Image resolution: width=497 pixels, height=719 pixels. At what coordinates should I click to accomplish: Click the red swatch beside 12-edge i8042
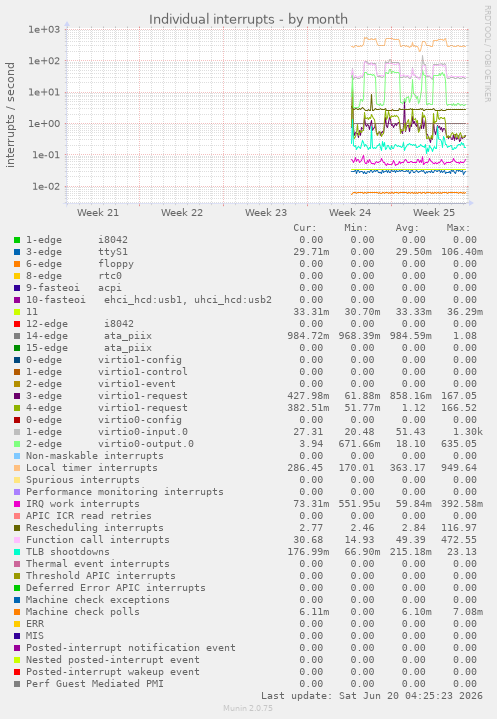point(17,324)
